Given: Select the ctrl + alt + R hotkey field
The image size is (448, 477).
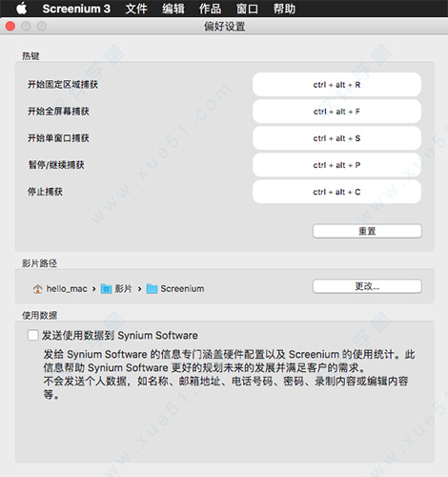Looking at the screenshot, I should (336, 85).
